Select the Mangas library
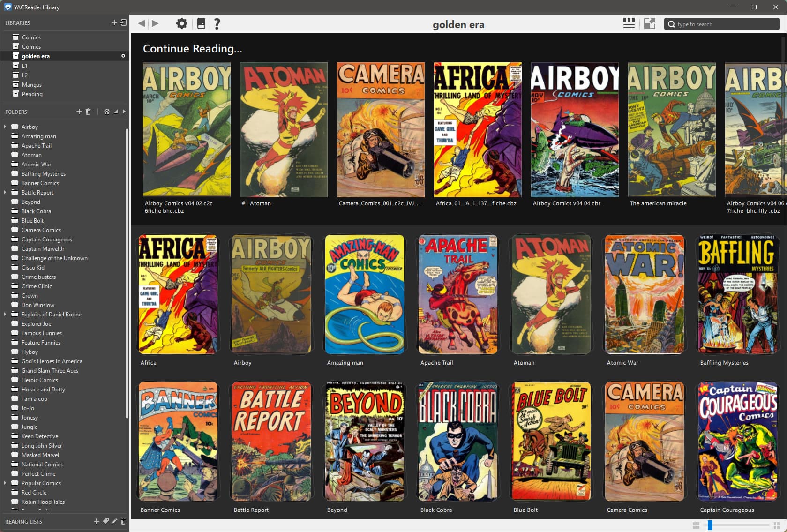Image resolution: width=787 pixels, height=532 pixels. coord(31,85)
